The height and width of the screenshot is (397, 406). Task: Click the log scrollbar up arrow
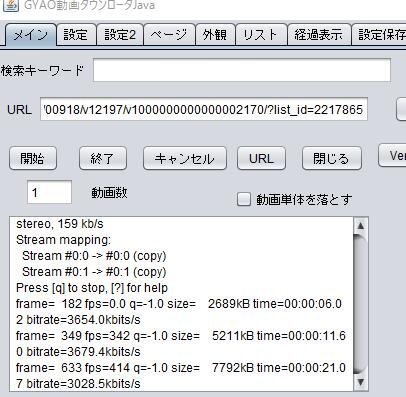coord(360,226)
